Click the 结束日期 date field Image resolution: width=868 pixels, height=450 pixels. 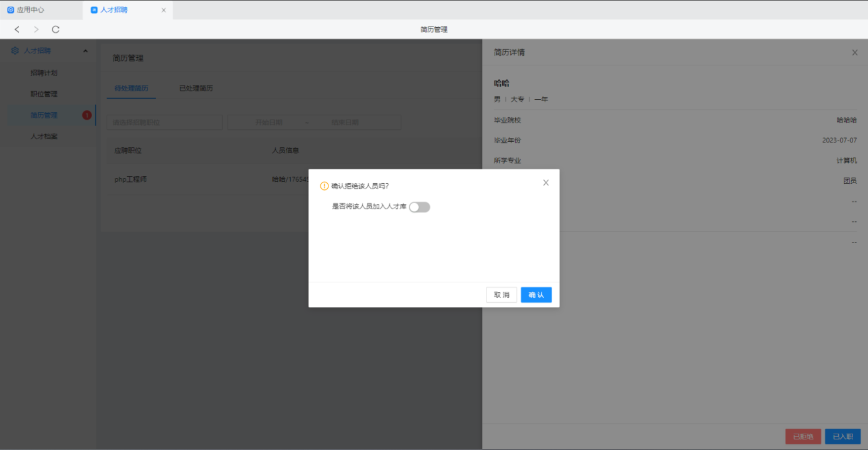(345, 123)
